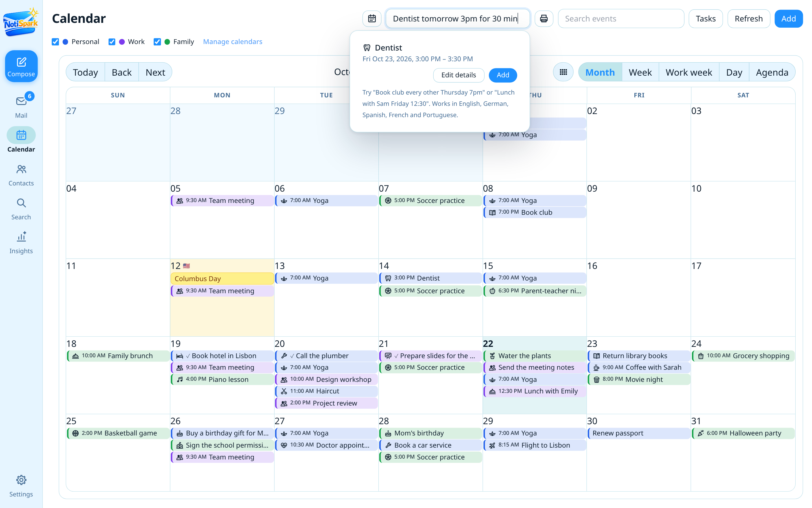Viewport: 812px width, 508px height.
Task: Open 3:00 PM Dentist event on 14
Action: (431, 278)
